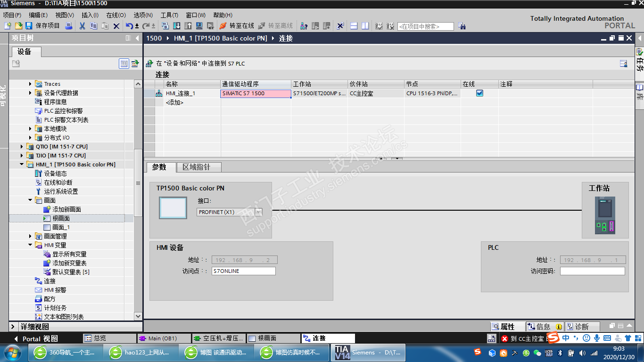Click the delete X toolbar icon

pyautogui.click(x=116, y=26)
